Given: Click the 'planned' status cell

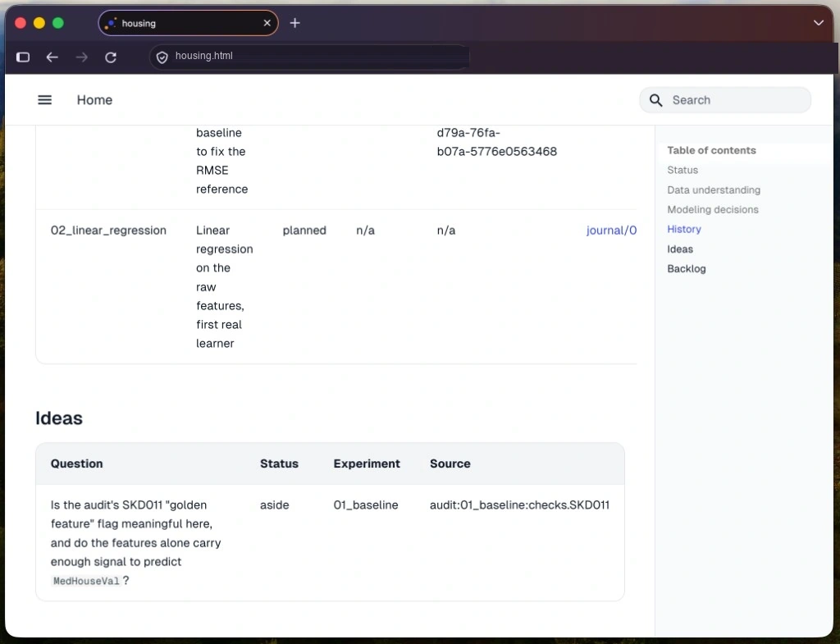Looking at the screenshot, I should point(304,231).
